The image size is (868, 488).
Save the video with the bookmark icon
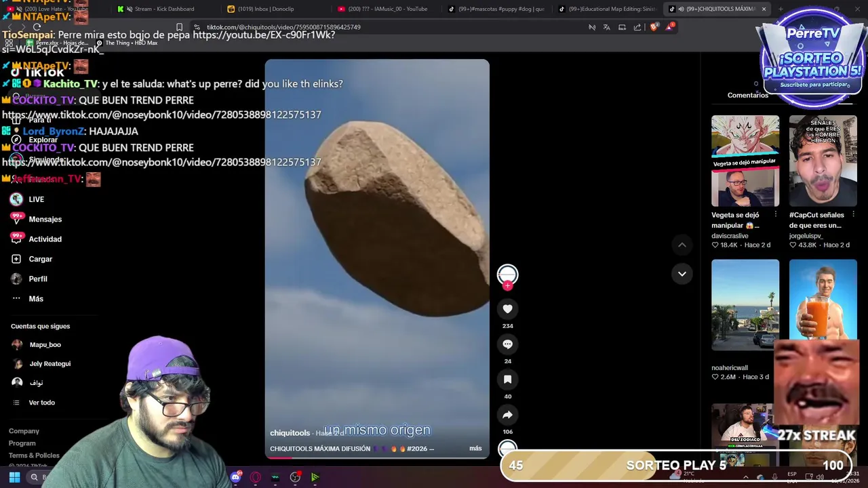pos(507,380)
